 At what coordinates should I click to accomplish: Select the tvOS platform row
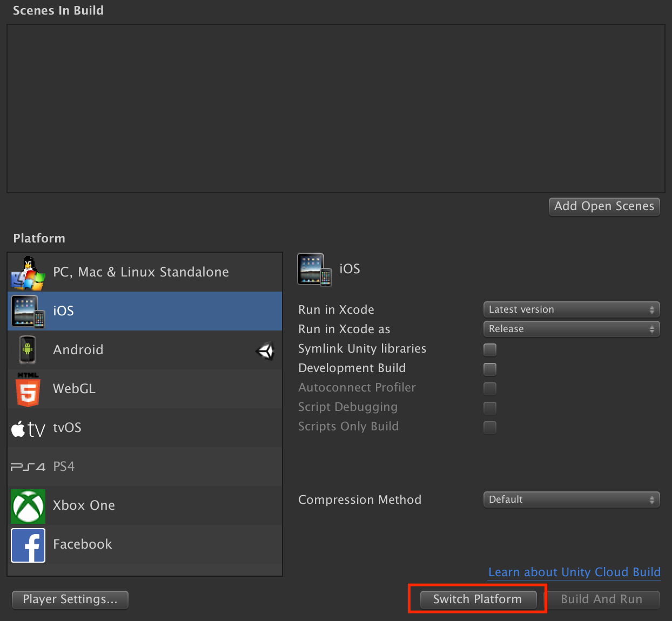click(x=145, y=428)
